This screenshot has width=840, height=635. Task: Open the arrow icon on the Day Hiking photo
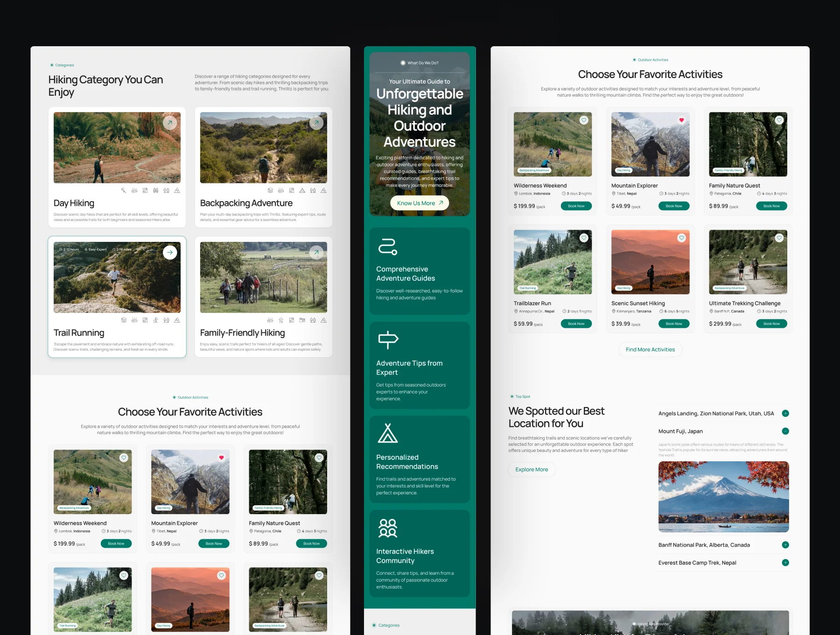(170, 122)
